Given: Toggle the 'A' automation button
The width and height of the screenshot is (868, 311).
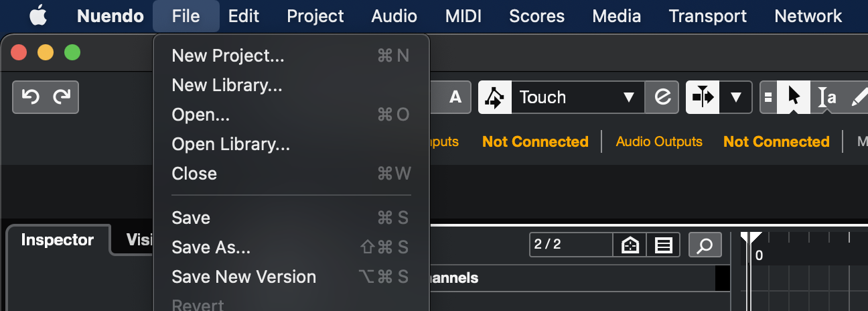Looking at the screenshot, I should point(455,97).
